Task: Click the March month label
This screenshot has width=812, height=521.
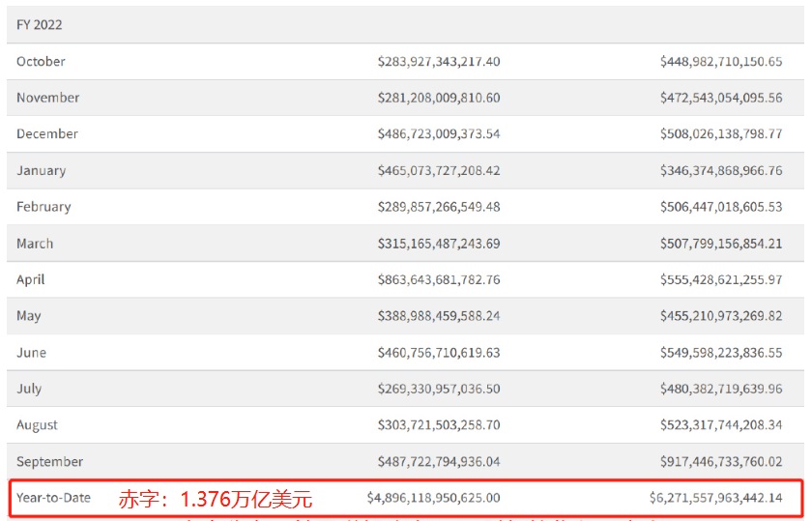Action: point(35,244)
